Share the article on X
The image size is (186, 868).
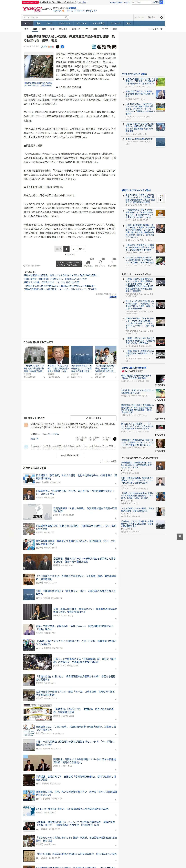pyautogui.click(x=57, y=47)
